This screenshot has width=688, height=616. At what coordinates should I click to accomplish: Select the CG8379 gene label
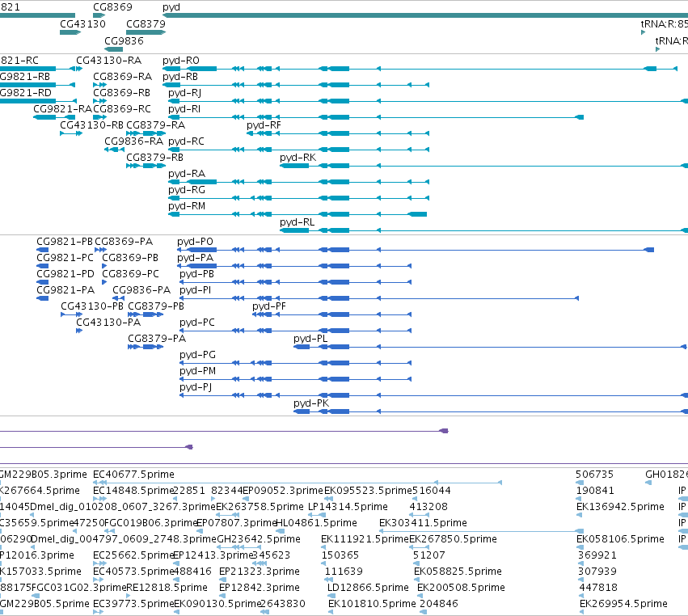click(x=146, y=24)
